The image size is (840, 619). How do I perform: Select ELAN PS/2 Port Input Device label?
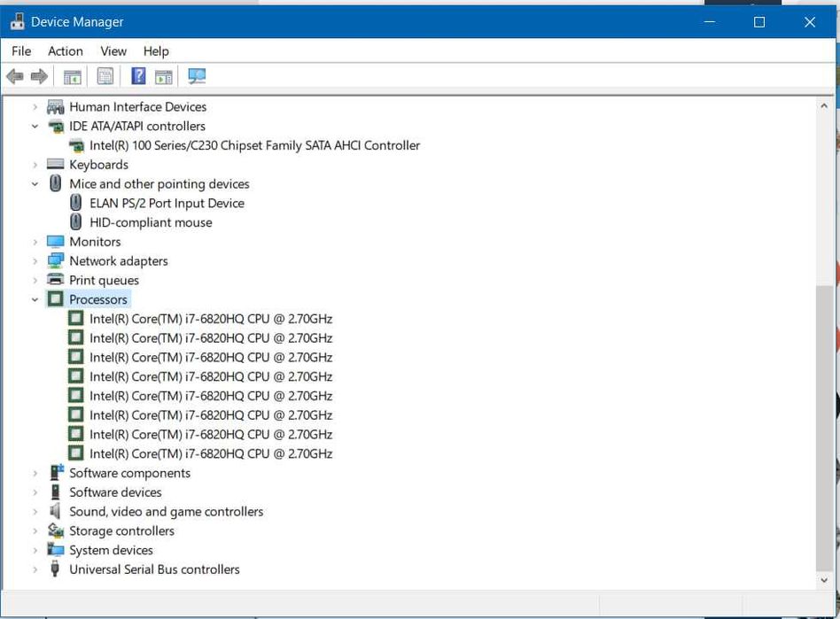coord(167,204)
